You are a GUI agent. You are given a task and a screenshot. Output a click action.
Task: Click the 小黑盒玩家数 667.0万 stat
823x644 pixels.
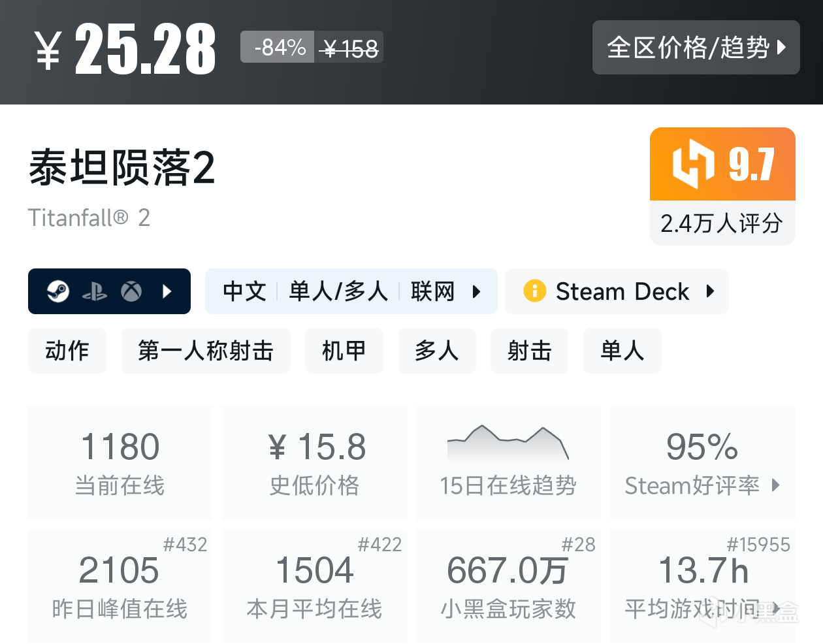pyautogui.click(x=508, y=586)
